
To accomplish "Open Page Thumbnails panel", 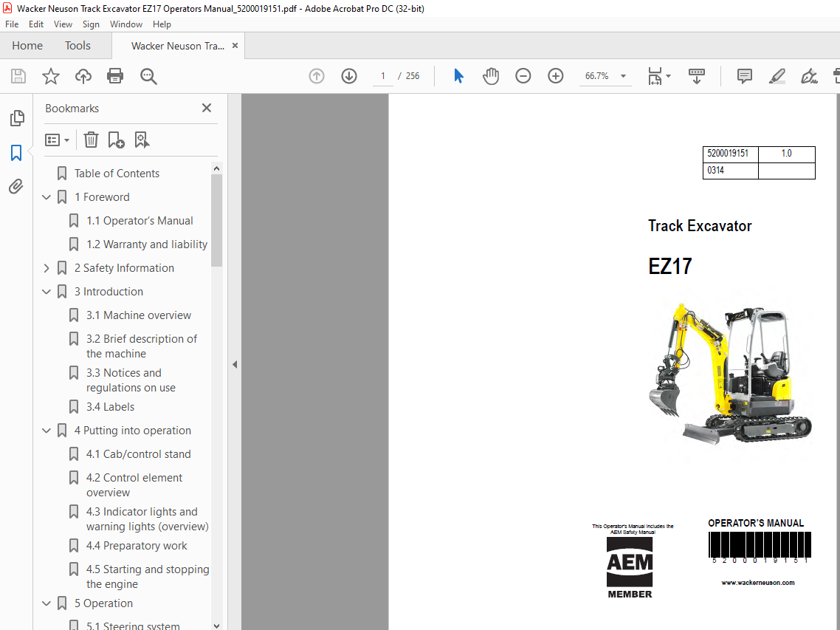I will click(17, 118).
